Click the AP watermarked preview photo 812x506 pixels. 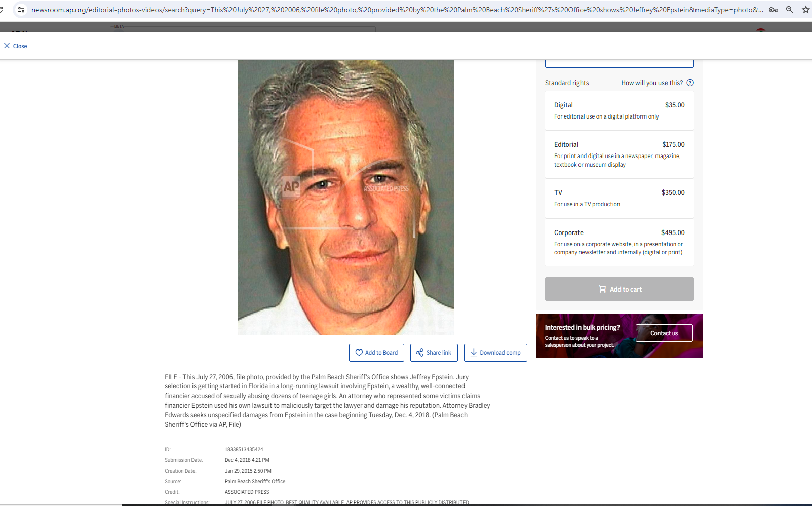tap(345, 197)
